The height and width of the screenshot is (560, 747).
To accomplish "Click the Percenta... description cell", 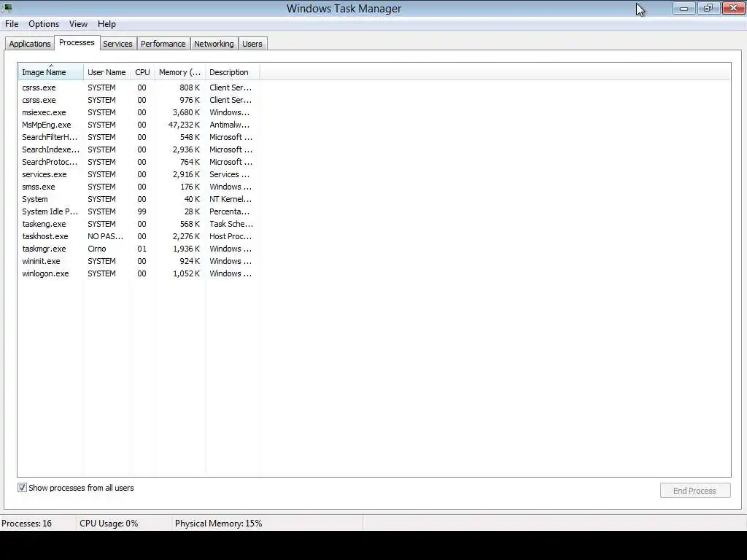I will pos(229,211).
